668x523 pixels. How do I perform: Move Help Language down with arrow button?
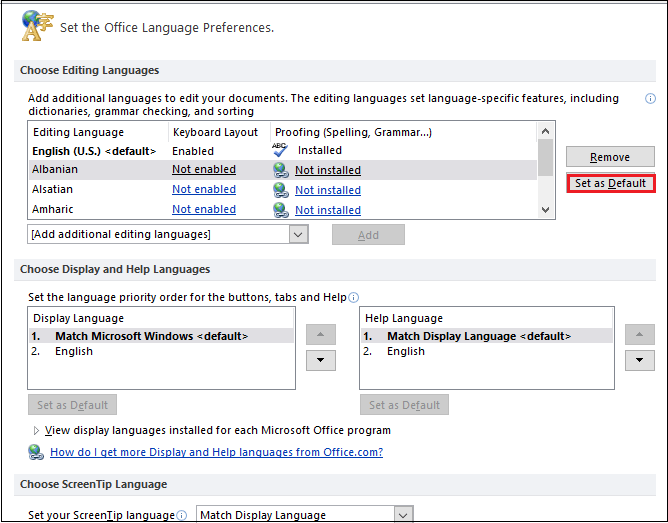(x=639, y=360)
